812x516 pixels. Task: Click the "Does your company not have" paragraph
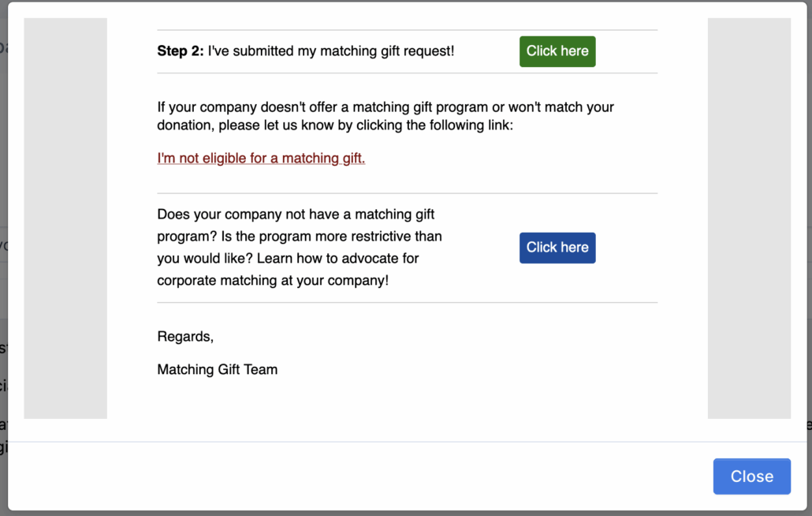click(296, 215)
